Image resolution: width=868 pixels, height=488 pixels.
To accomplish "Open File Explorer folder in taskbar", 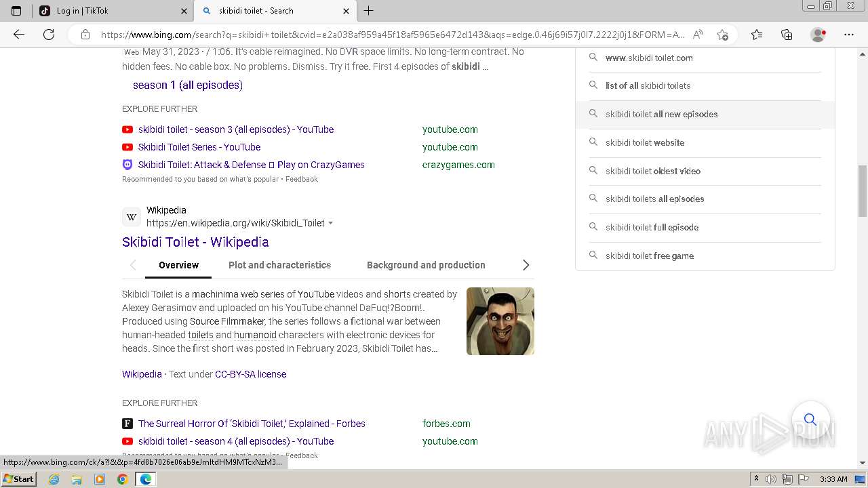I will 77,479.
